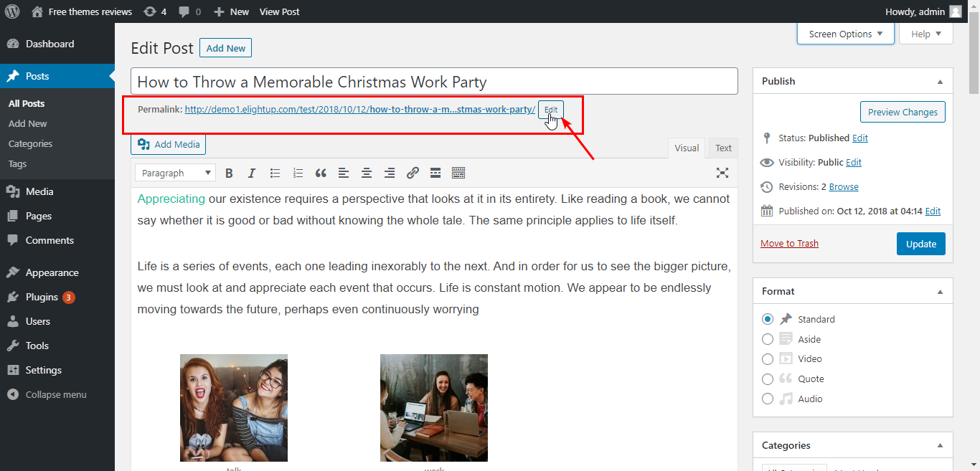Switch to the Visual editor tab
Image resolution: width=980 pixels, height=471 pixels.
[x=687, y=148]
